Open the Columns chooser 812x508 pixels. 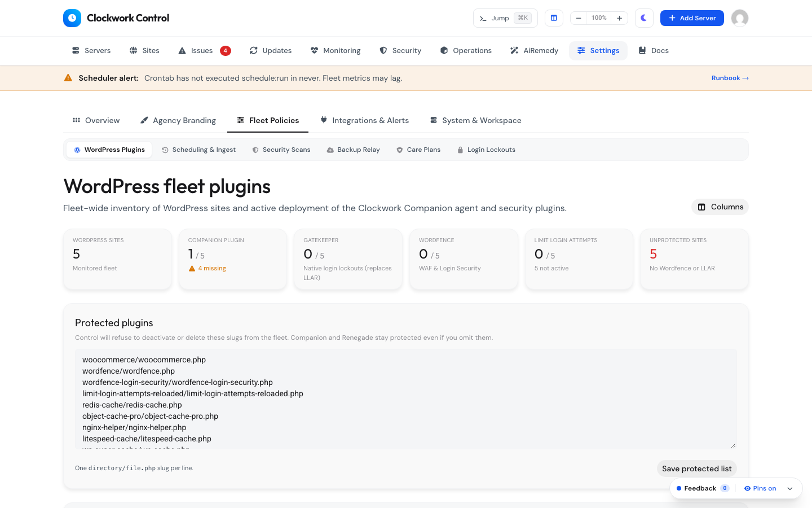(720, 207)
